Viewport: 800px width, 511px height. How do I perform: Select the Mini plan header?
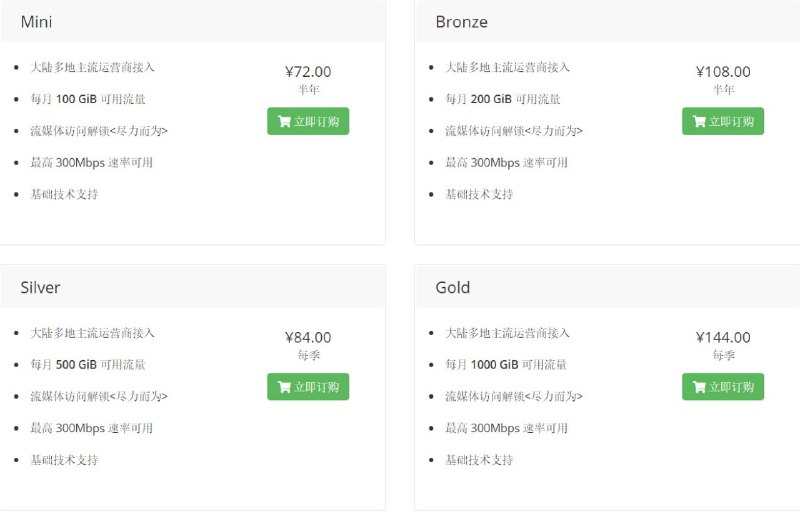pyautogui.click(x=193, y=21)
